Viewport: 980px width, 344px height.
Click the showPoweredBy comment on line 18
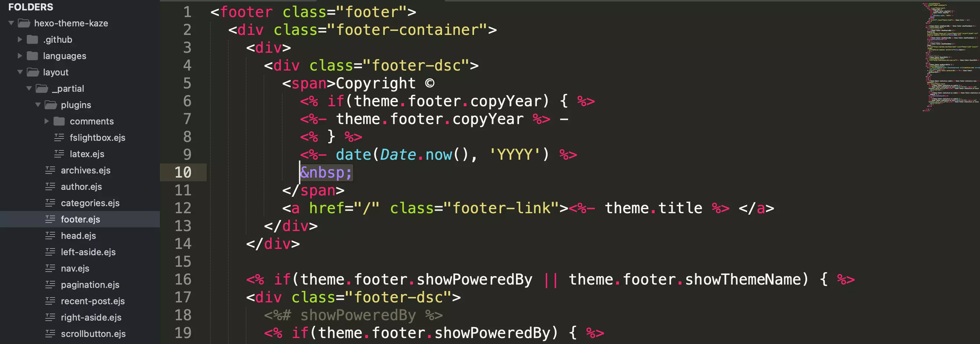(x=353, y=315)
